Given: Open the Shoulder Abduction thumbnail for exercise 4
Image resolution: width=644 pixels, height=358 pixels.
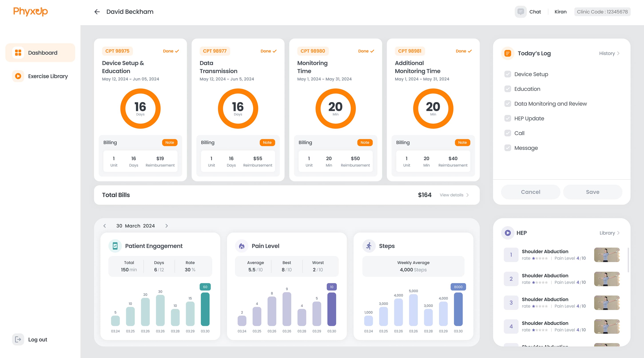Looking at the screenshot, I should tap(607, 327).
